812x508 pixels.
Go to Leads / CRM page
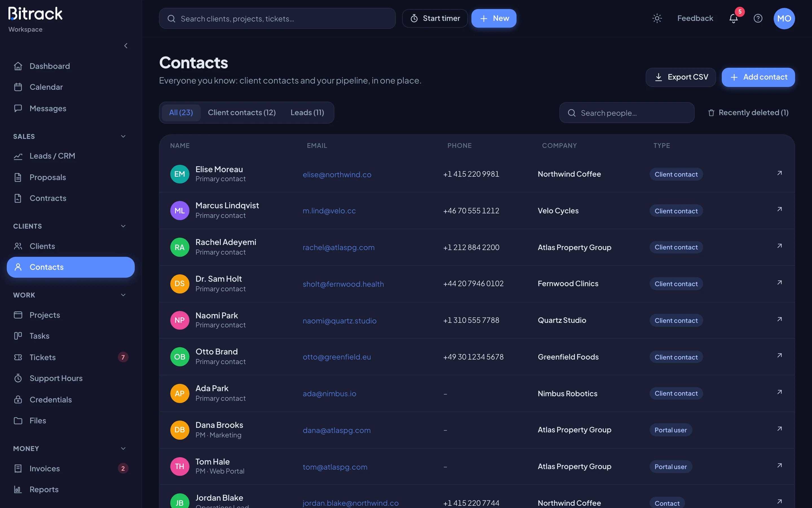click(70, 156)
